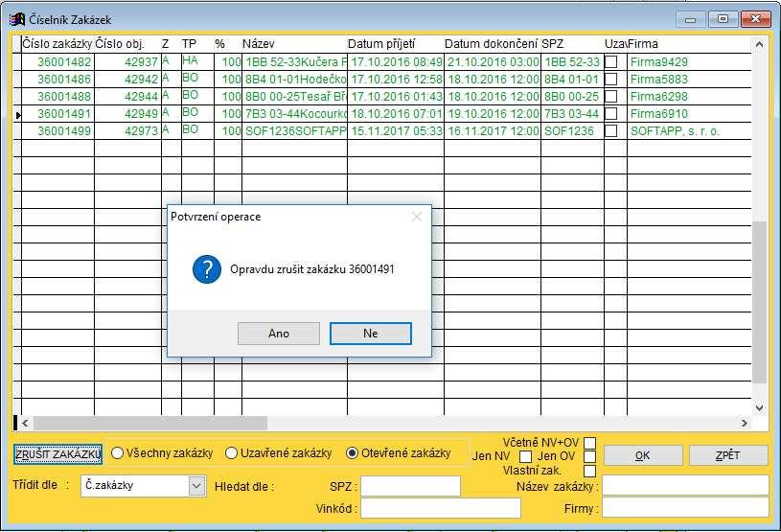Click the Firma9429 cell

point(689,61)
